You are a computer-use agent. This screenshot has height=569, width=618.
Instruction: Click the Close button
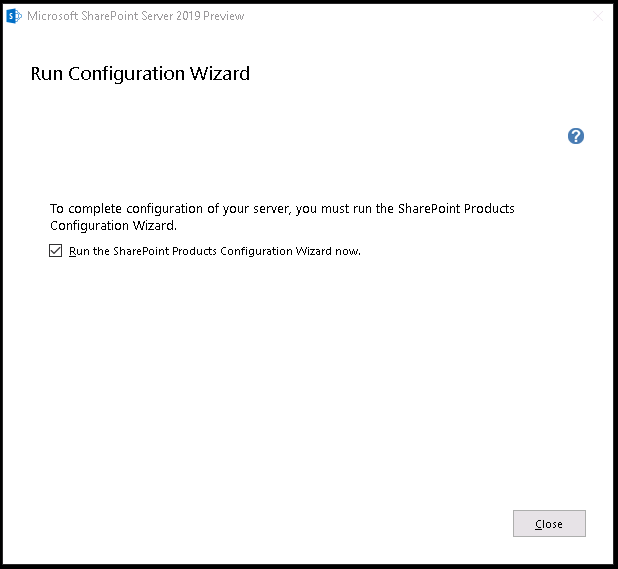[x=549, y=523]
